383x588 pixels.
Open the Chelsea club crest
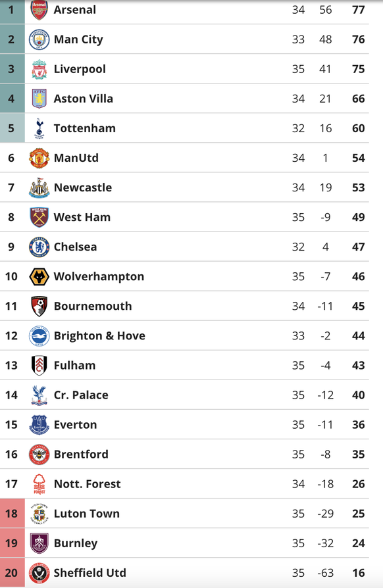point(39,247)
